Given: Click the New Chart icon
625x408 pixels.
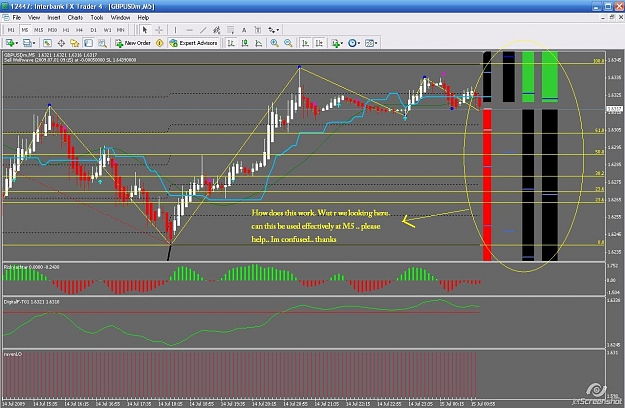Looking at the screenshot, I should 10,43.
